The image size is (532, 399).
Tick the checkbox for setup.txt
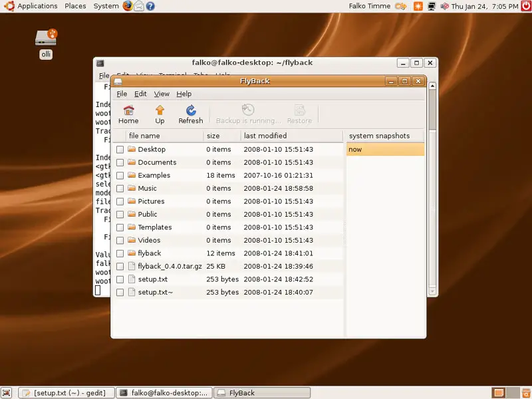point(120,279)
